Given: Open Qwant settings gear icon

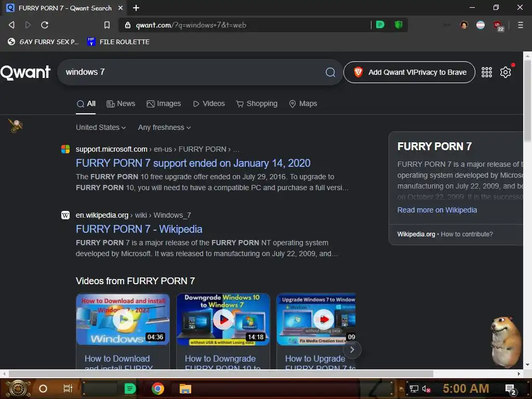Looking at the screenshot, I should 505,72.
